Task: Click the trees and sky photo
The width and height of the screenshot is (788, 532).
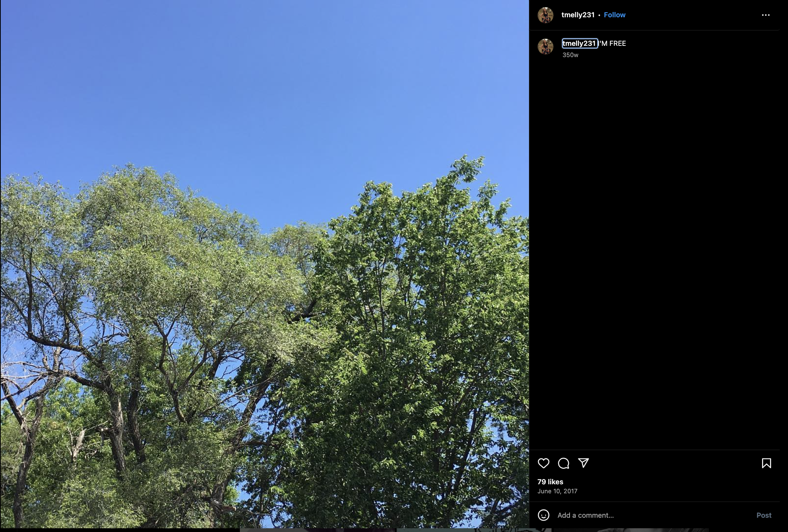Action: coord(265,264)
